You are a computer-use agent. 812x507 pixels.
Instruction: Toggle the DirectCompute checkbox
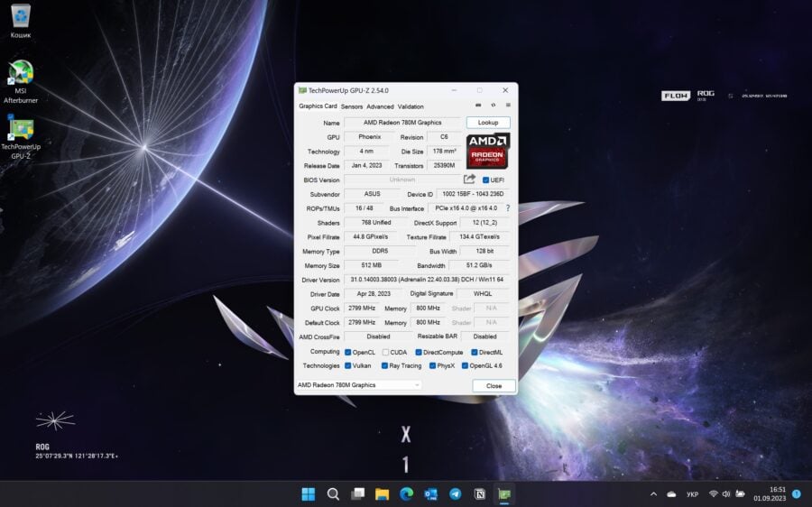tap(419, 352)
